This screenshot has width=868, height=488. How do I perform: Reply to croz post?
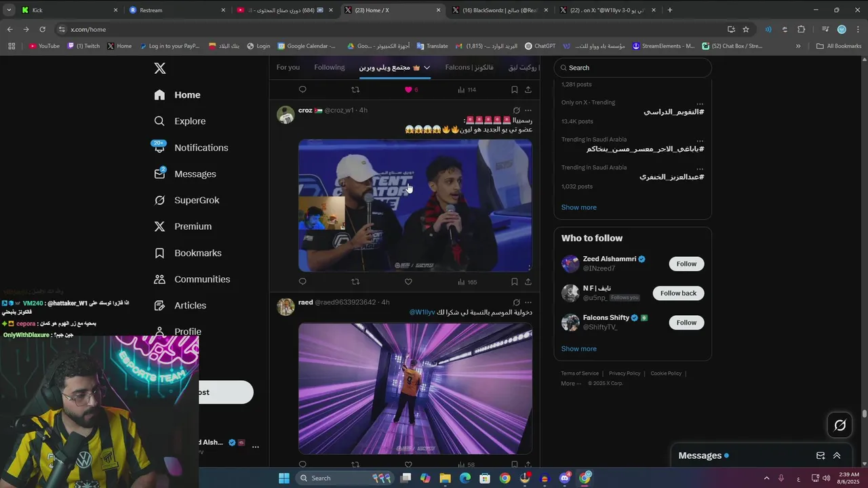point(302,281)
